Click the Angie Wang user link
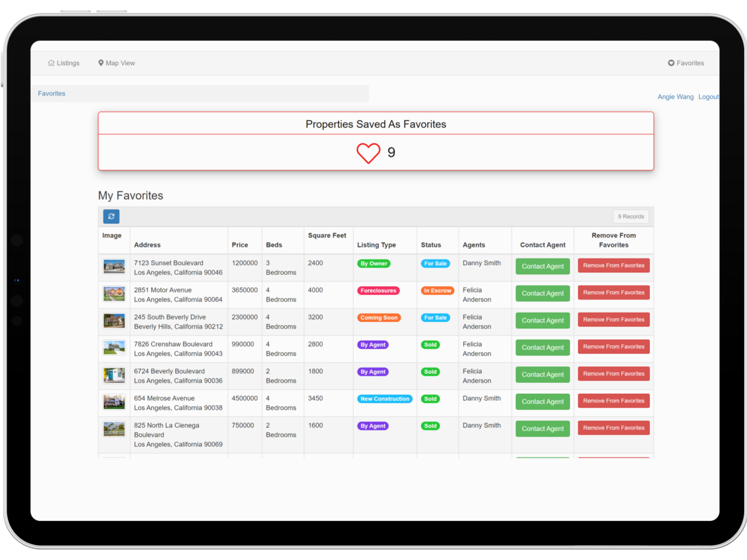Image resolution: width=747 pixels, height=560 pixels. [x=675, y=97]
